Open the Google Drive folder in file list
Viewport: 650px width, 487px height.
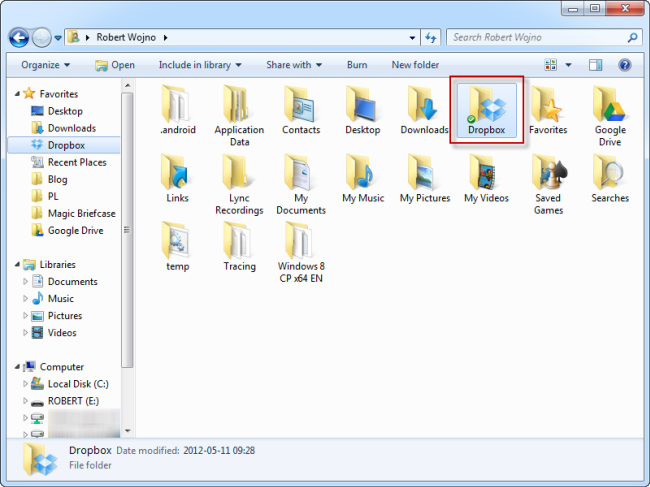(x=610, y=116)
